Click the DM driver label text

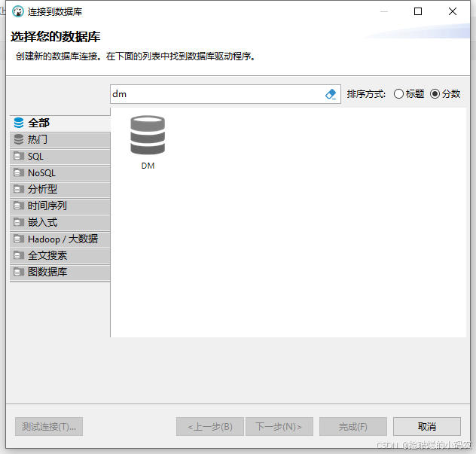click(x=148, y=166)
